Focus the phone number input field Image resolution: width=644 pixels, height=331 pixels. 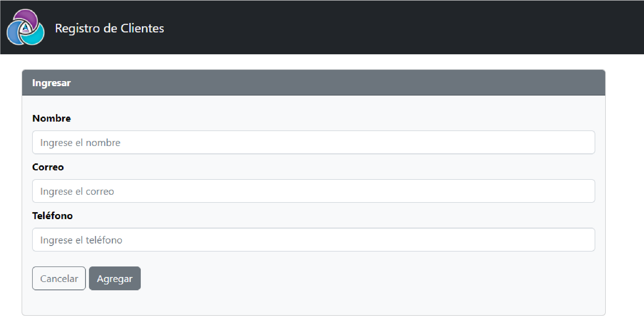click(x=313, y=240)
